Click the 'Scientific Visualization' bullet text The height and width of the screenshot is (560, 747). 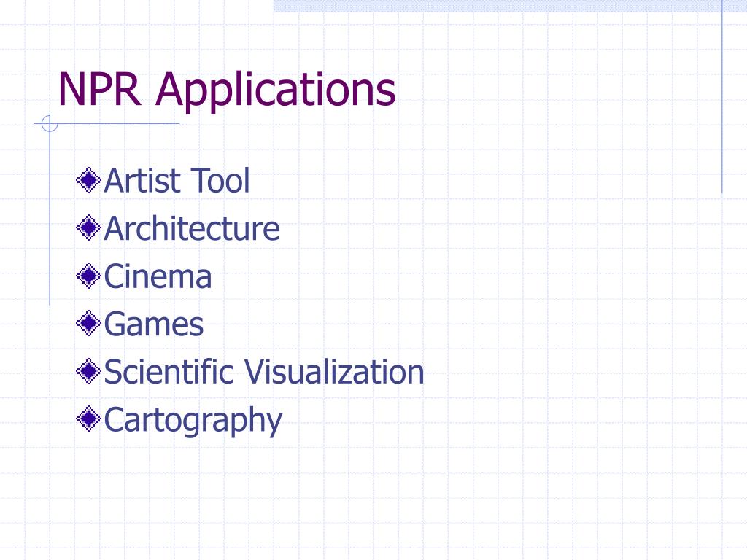[264, 372]
